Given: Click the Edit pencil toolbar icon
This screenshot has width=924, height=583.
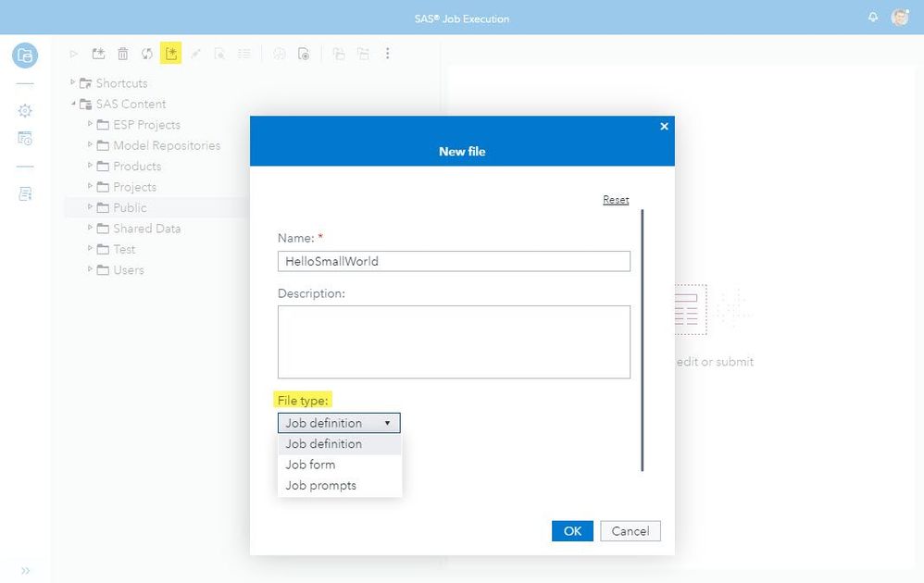Looking at the screenshot, I should pos(195,54).
